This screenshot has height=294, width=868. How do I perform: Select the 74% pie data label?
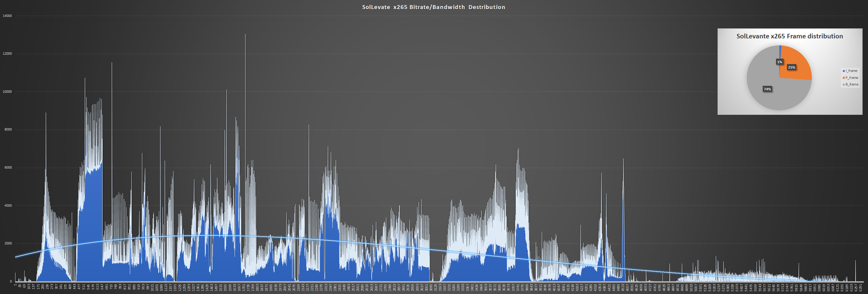(x=767, y=89)
